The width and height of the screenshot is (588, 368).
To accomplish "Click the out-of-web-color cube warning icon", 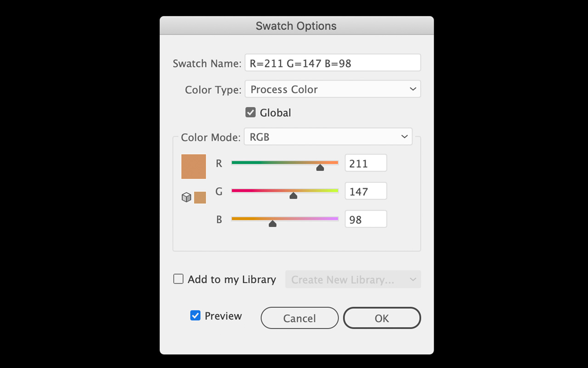I will point(186,197).
